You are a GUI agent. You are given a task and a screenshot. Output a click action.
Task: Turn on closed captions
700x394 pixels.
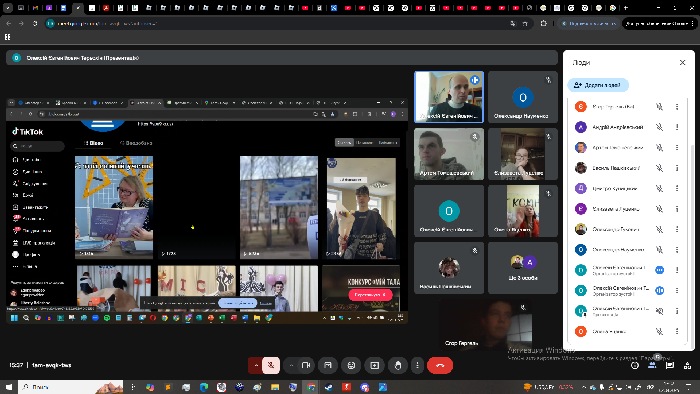(x=328, y=365)
